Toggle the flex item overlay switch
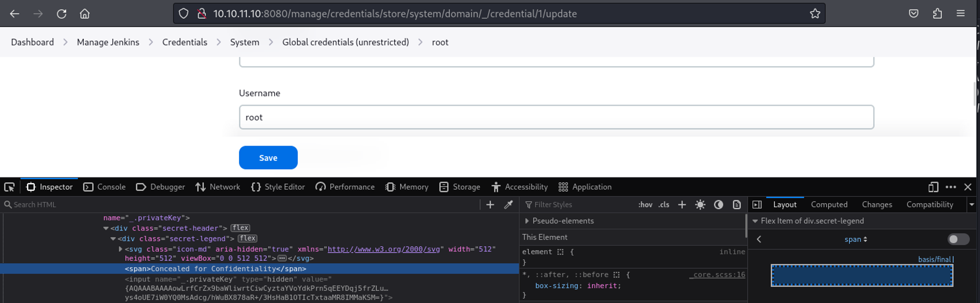The image size is (980, 303). click(958, 239)
